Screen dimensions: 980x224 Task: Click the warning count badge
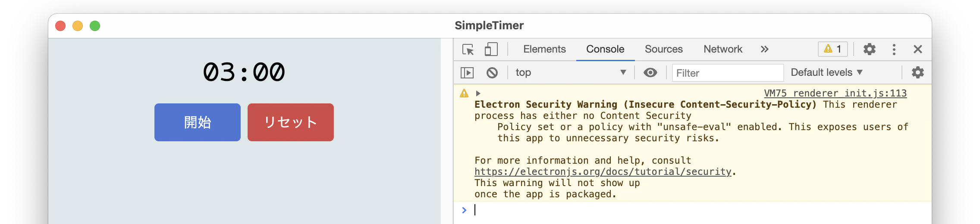[x=833, y=49]
